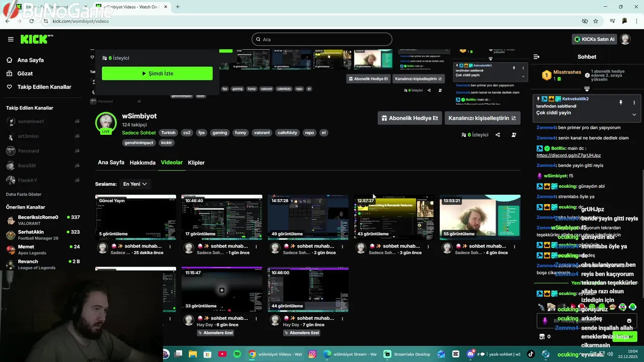Viewport: 644px width, 362px height.
Task: Switch to Edge wSimbiyot Stream window
Action: (x=350, y=354)
